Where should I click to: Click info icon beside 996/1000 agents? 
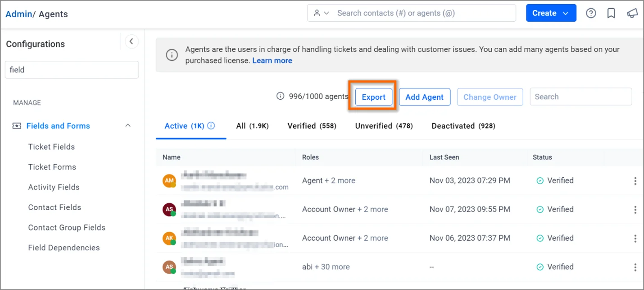(x=280, y=96)
